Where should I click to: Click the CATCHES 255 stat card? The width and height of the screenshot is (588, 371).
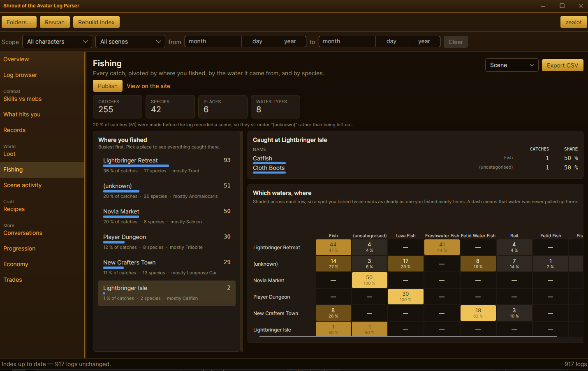coord(118,107)
